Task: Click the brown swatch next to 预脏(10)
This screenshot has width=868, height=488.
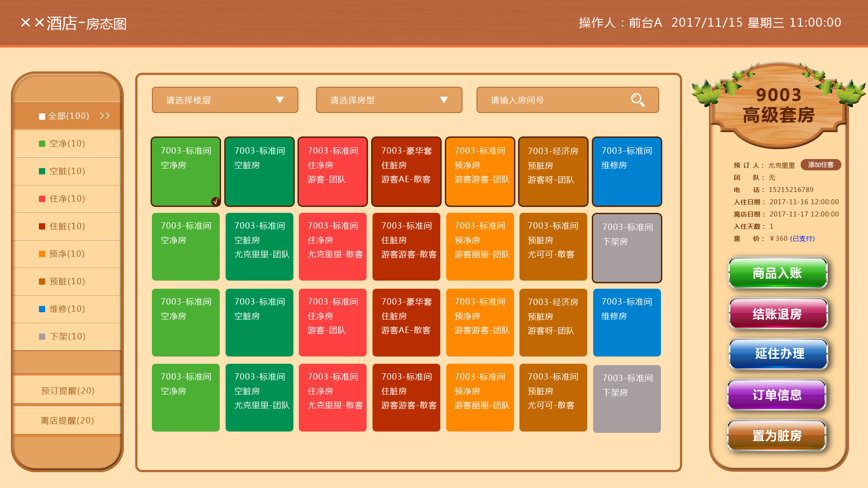Action: pyautogui.click(x=42, y=282)
